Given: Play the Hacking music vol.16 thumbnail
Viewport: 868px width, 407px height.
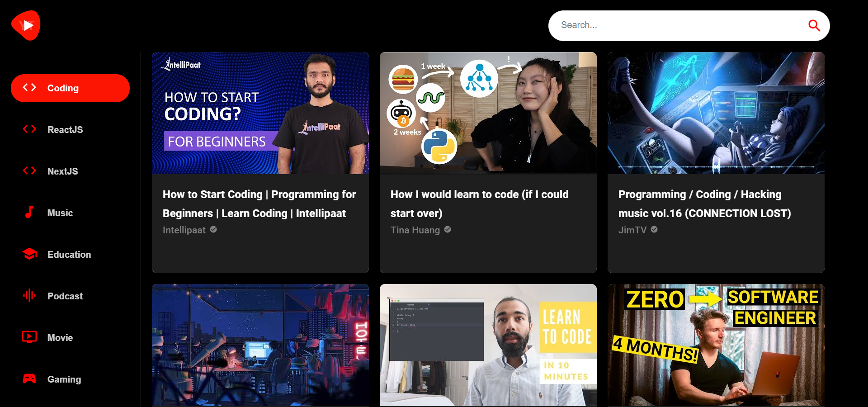Looking at the screenshot, I should [716, 113].
